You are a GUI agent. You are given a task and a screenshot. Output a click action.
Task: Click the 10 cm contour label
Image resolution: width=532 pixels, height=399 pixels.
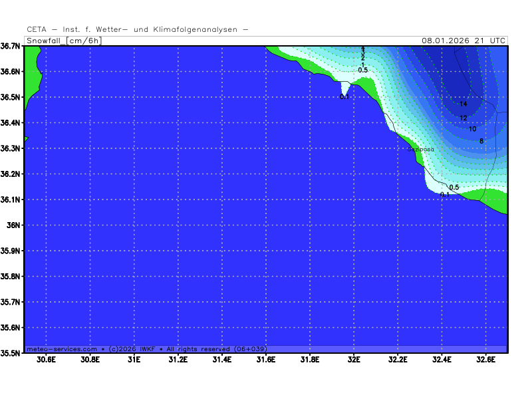pos(472,129)
